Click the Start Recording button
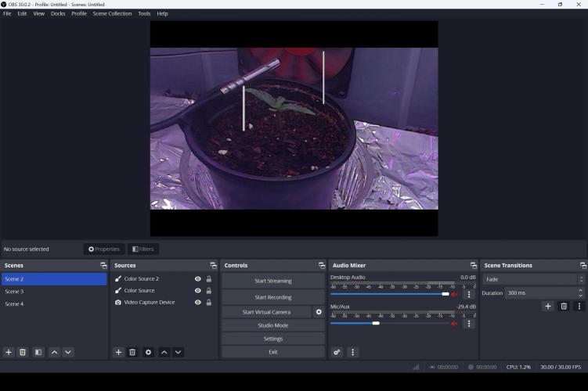This screenshot has width=588, height=391. point(272,297)
